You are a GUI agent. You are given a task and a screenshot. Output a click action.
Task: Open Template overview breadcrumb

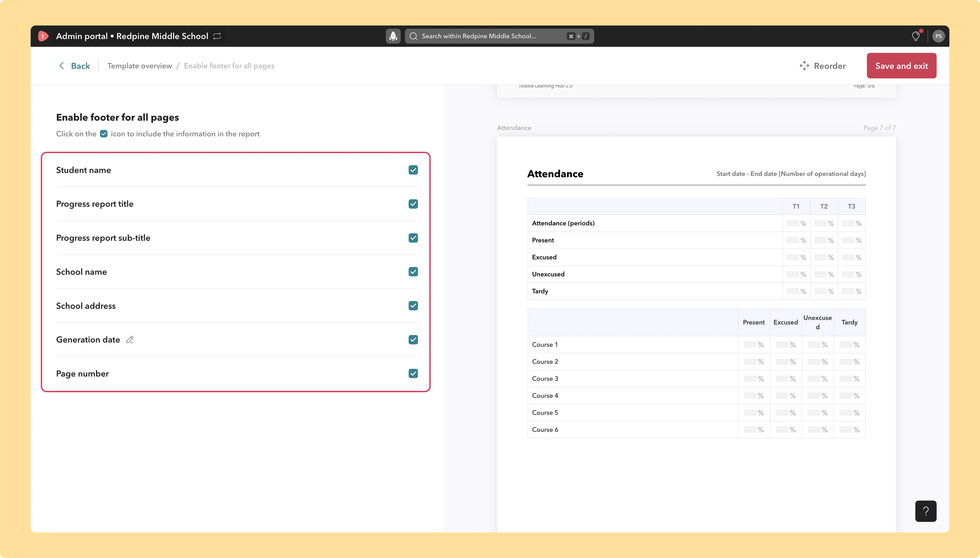[140, 66]
